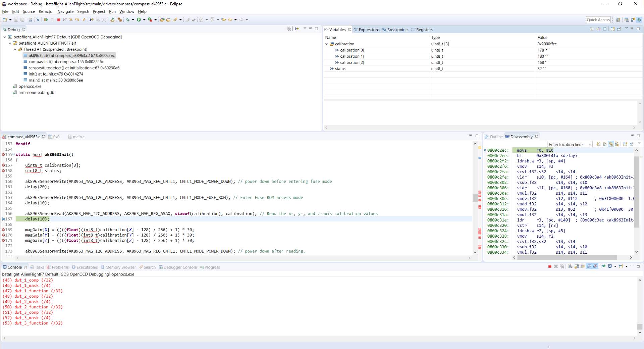
Task: Click the Quick Access field
Action: [598, 19]
